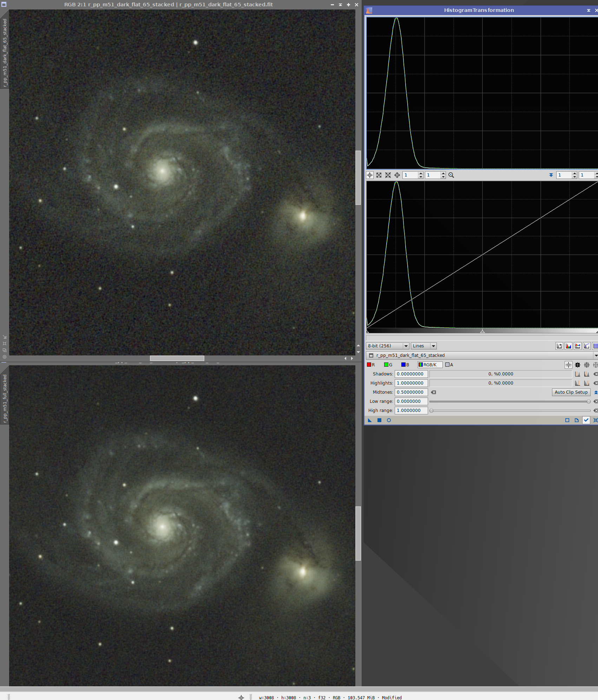Click the Auto Clip Setup button
Screen dimensions: 598x700
571,392
